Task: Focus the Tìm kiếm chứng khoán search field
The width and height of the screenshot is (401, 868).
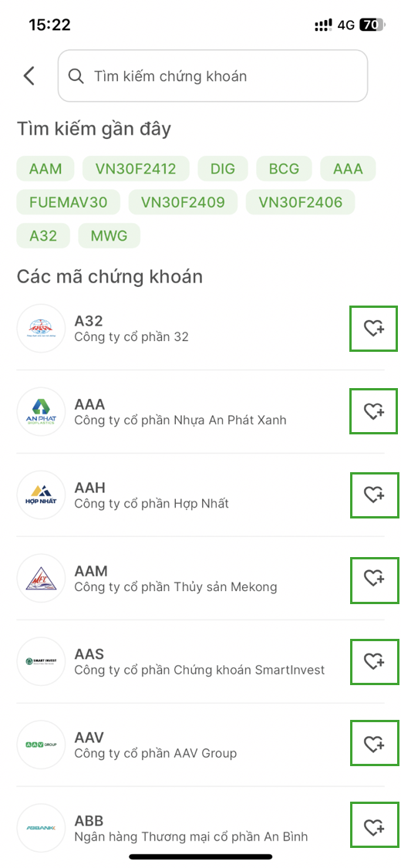Action: pos(213,76)
